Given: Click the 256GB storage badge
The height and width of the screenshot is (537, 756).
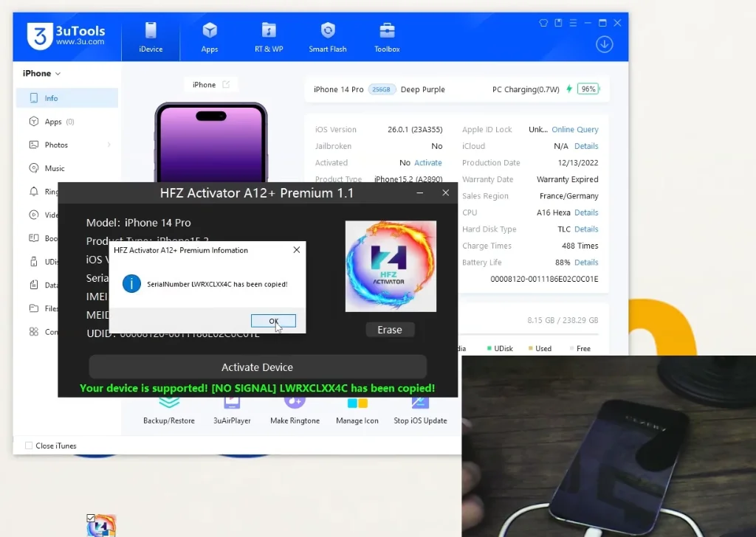Looking at the screenshot, I should coord(382,89).
